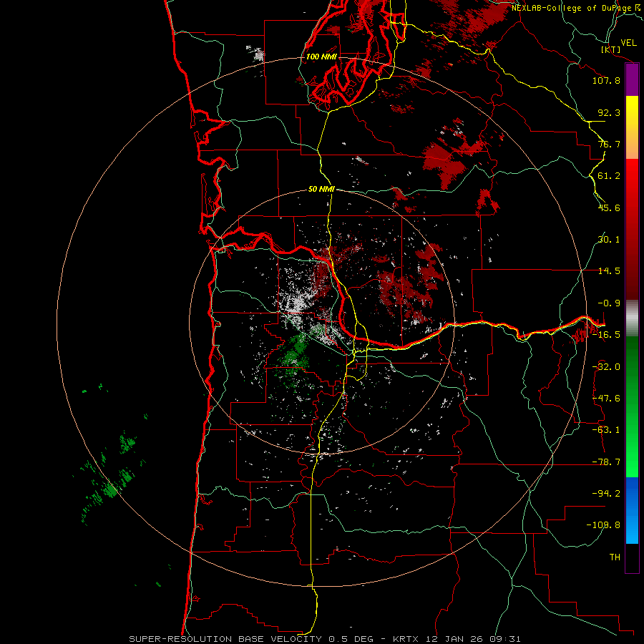
Task: Click the TH label beside the color bar
Action: coord(615,557)
